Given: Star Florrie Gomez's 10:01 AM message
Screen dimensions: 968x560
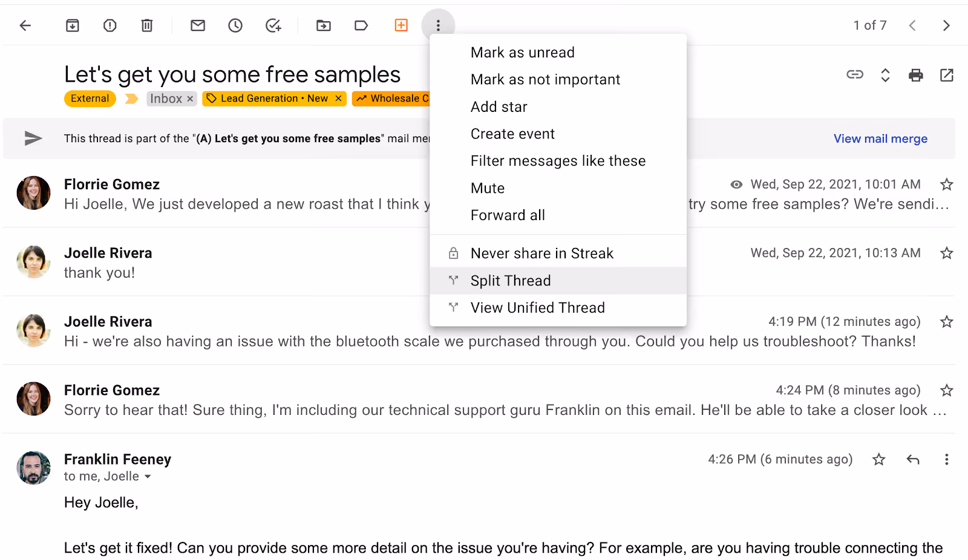Looking at the screenshot, I should tap(947, 184).
